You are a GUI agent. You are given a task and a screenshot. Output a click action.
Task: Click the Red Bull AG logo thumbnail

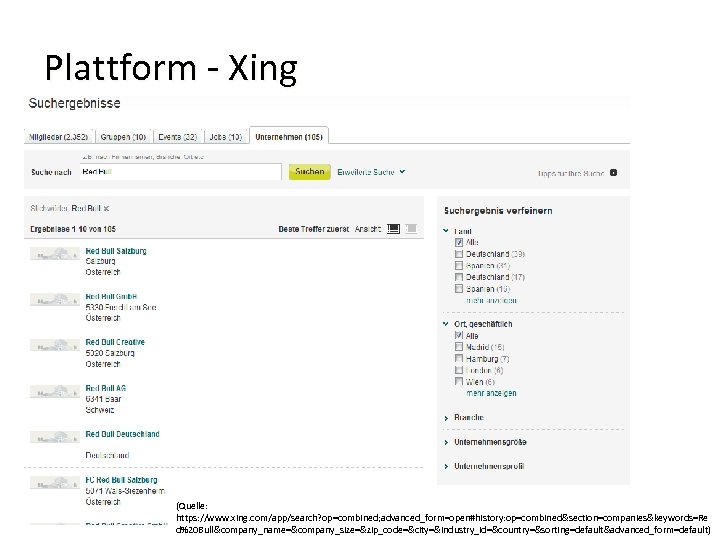pos(55,391)
